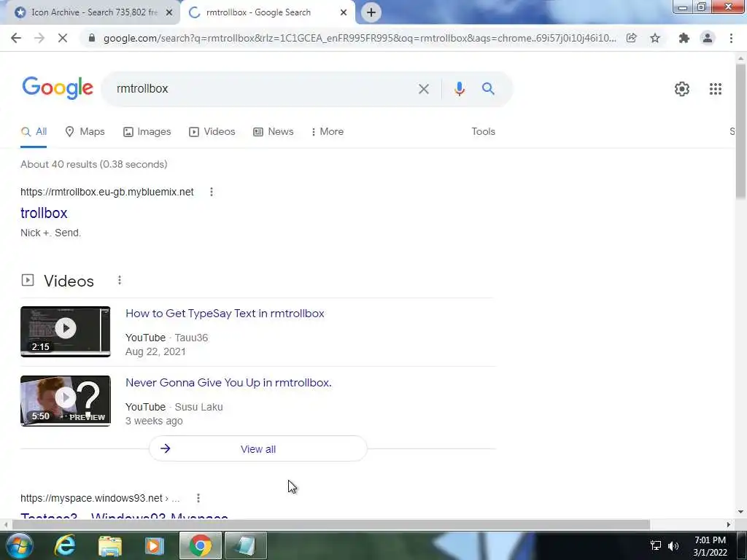The image size is (747, 560).
Task: Share this page icon in address bar
Action: pyautogui.click(x=631, y=38)
